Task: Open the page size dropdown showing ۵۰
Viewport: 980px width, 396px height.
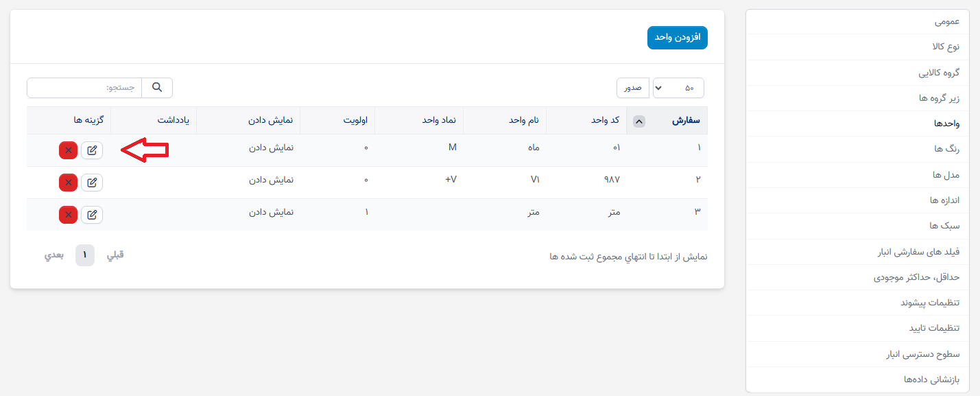Action: tap(678, 88)
